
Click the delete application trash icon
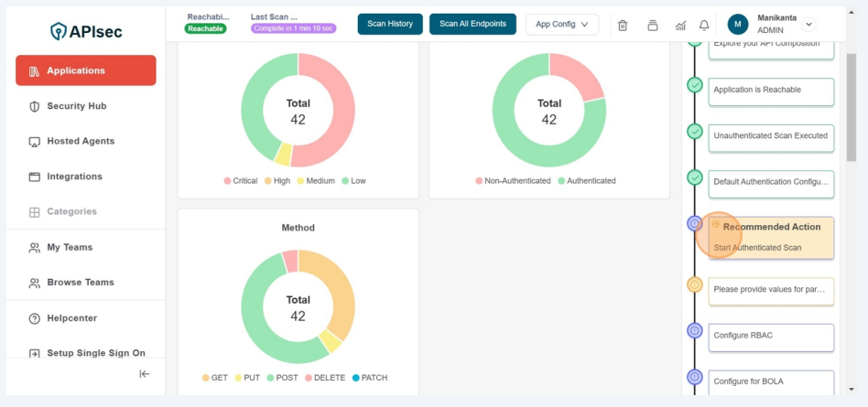pyautogui.click(x=623, y=25)
